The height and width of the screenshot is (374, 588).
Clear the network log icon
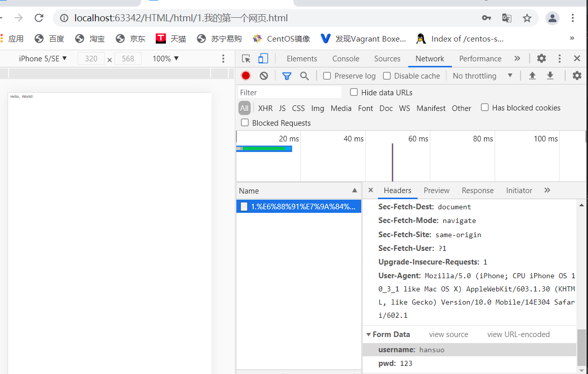click(x=264, y=76)
